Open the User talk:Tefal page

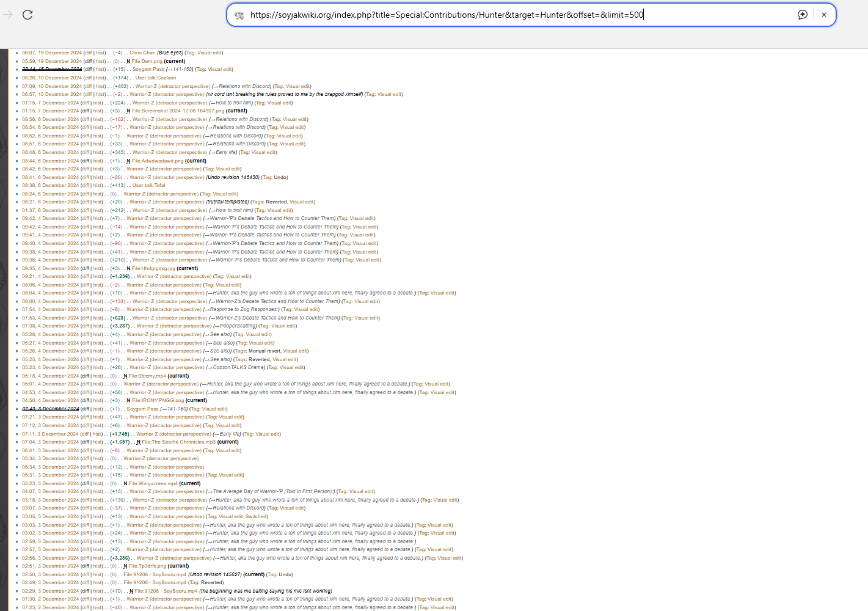[x=149, y=185]
